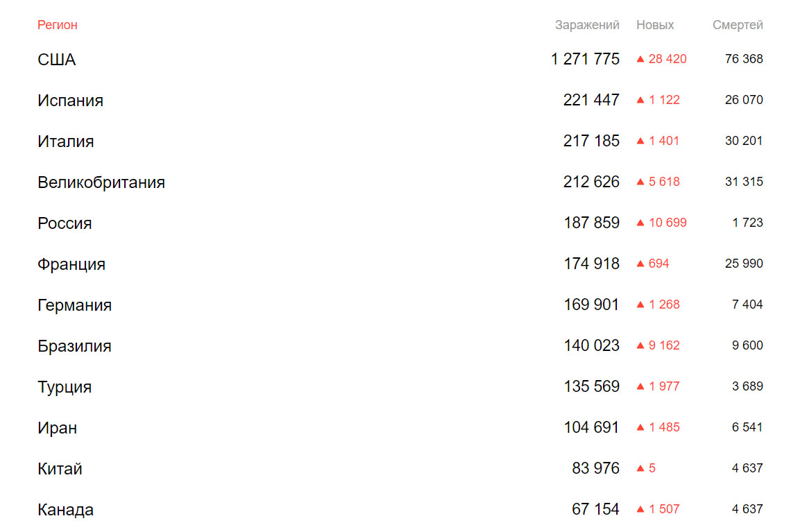Select the Турция region name
Viewport: 807px width, 532px height.
(x=65, y=387)
